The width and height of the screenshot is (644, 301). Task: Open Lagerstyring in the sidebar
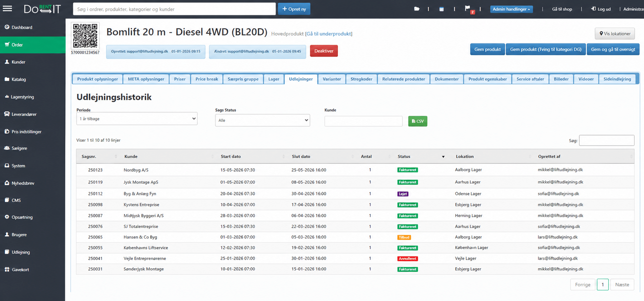point(33,97)
